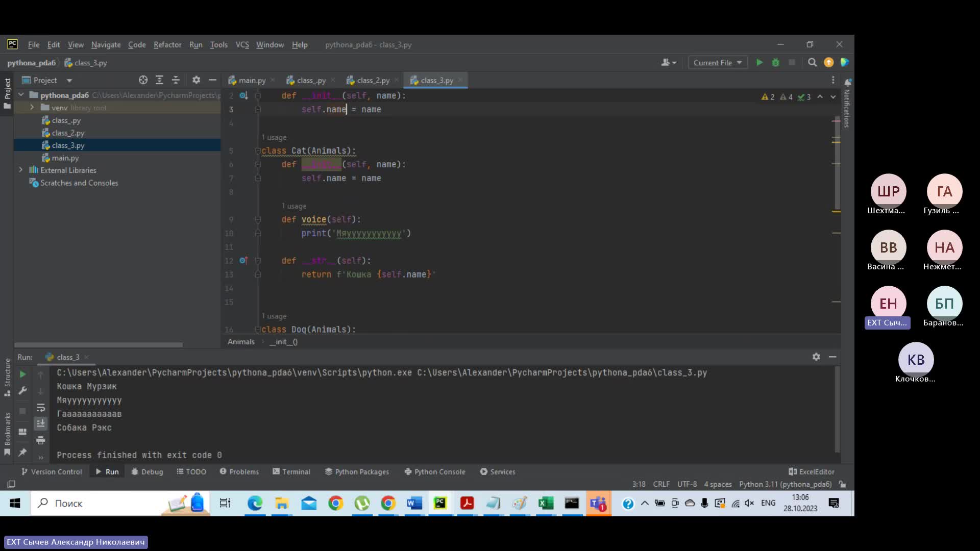Click gutter overridden icon on line 2
This screenshot has height=551, width=980.
pyautogui.click(x=243, y=95)
